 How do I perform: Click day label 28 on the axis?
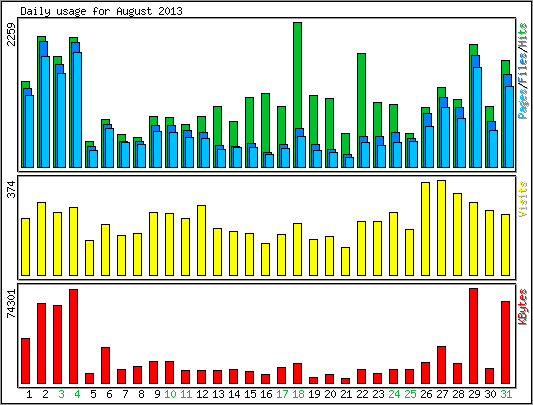point(458,394)
